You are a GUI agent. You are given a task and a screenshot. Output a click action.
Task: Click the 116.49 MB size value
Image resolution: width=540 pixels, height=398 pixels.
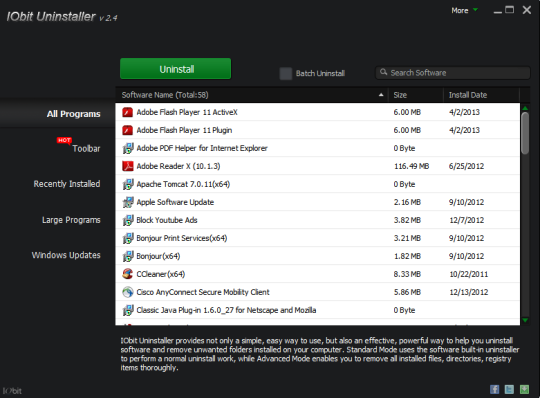click(412, 166)
